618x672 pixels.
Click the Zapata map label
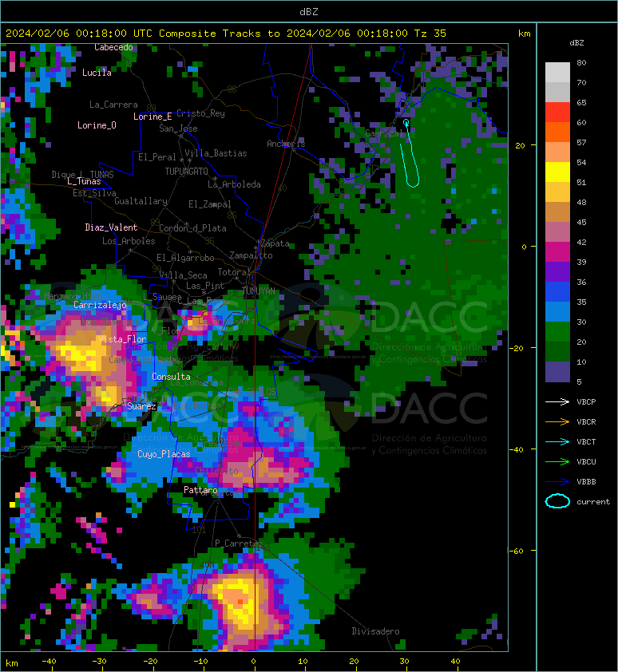[275, 243]
